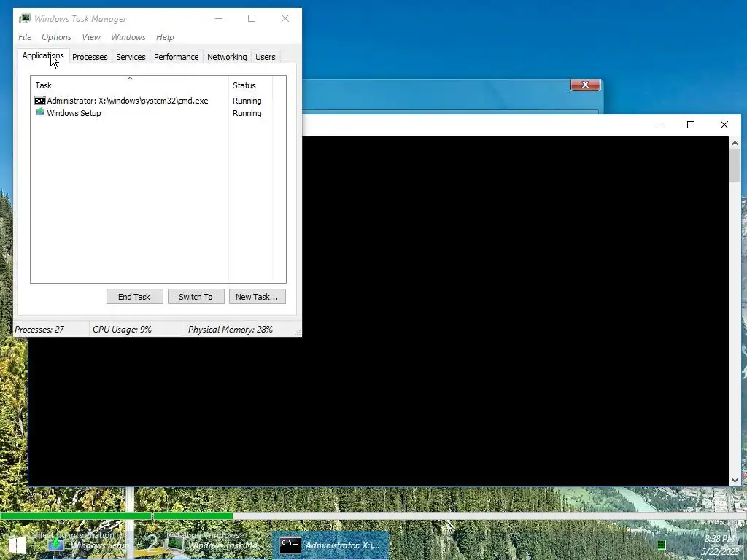
Task: Click the green installation progress bar
Action: pos(116,516)
